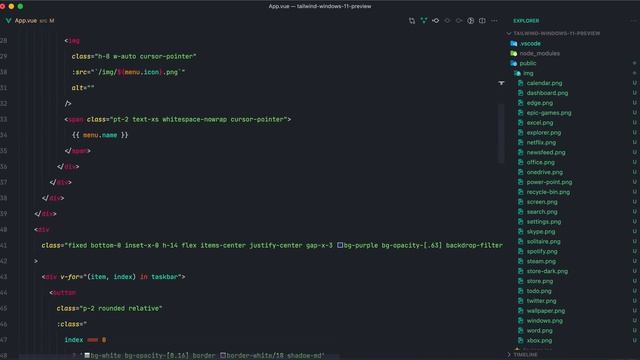Click the office.png file icon

click(x=520, y=162)
